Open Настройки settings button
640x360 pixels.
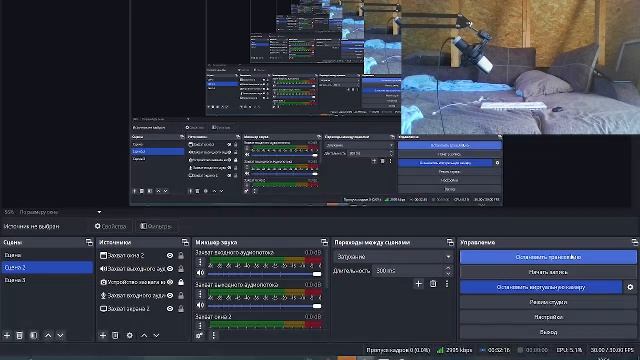(548, 317)
